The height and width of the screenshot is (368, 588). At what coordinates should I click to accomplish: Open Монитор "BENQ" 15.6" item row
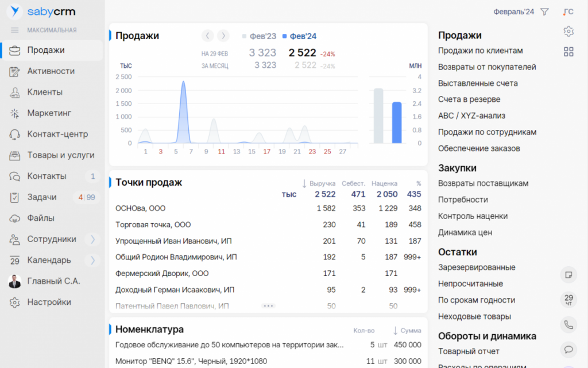pyautogui.click(x=268, y=361)
